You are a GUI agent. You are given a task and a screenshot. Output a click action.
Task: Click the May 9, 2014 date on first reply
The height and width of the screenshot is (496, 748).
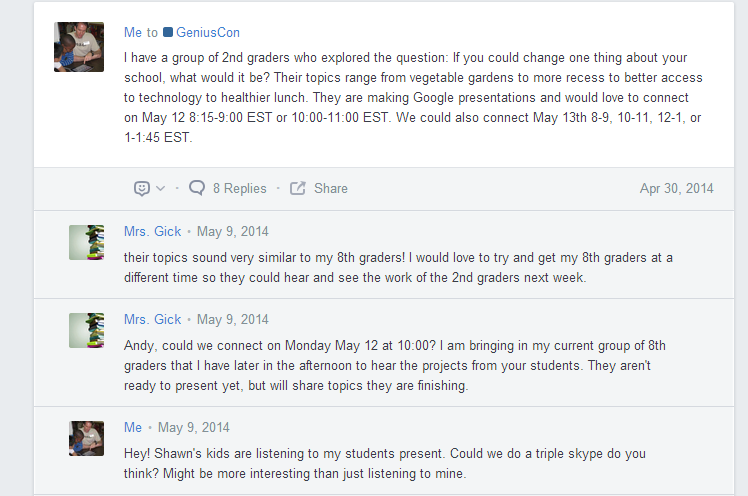click(233, 232)
